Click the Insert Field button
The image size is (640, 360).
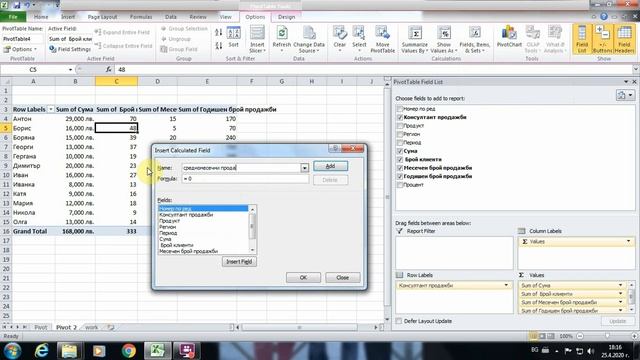click(x=239, y=262)
